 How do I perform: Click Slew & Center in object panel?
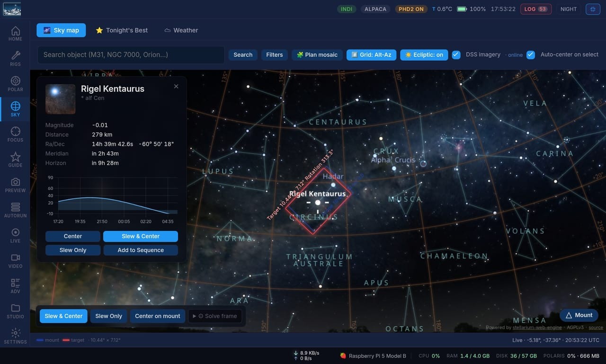click(x=141, y=236)
